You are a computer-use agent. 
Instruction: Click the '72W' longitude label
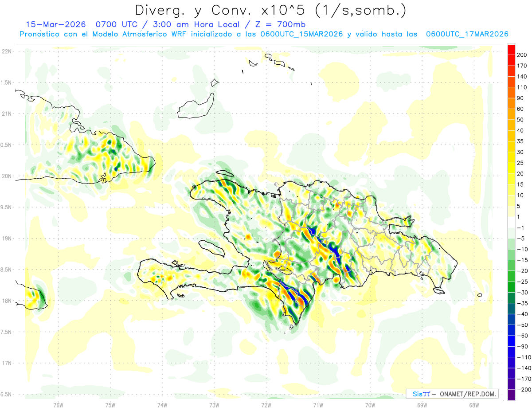[x=266, y=405]
